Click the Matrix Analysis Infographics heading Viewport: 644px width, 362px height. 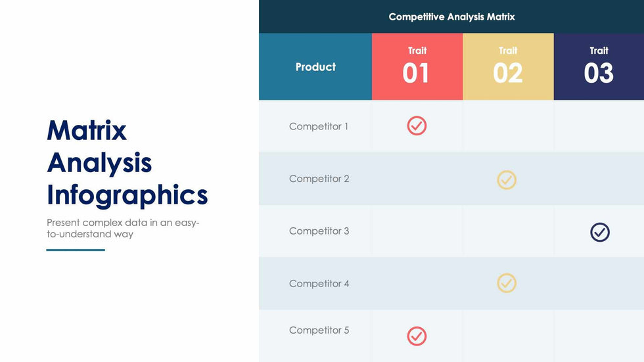[x=127, y=162]
